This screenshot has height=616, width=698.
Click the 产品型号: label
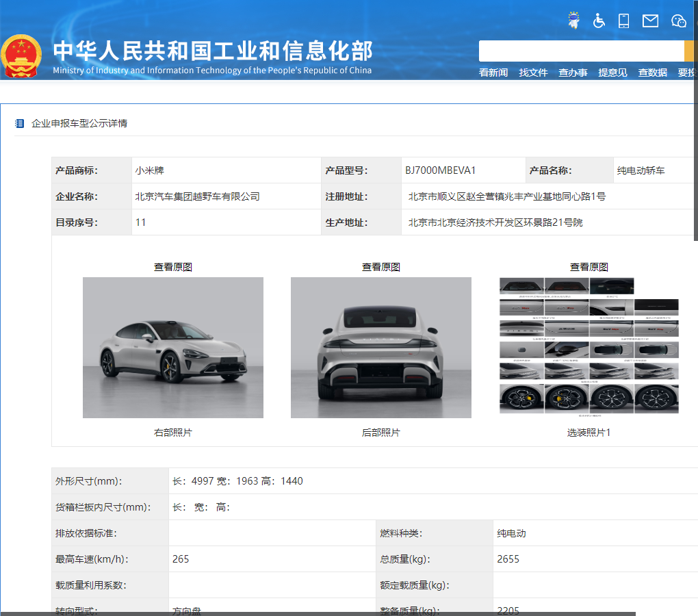pyautogui.click(x=346, y=170)
